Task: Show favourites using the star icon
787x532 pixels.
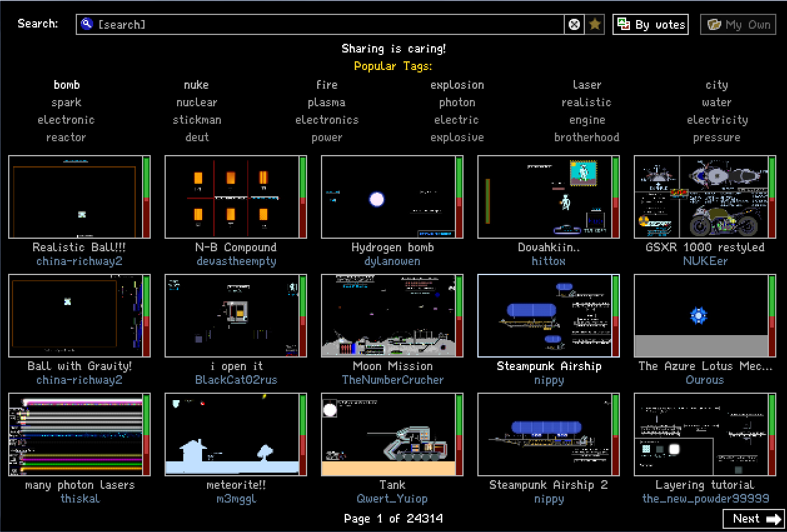Action: click(x=595, y=24)
